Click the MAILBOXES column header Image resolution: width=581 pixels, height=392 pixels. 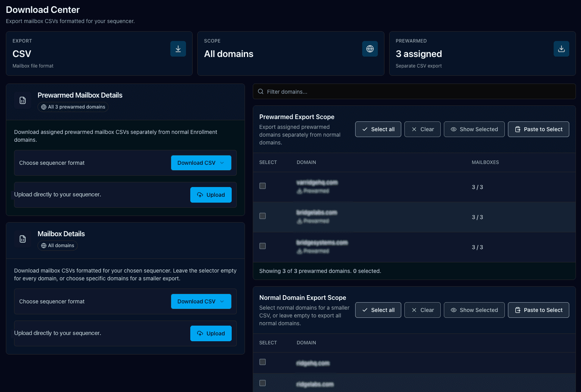pyautogui.click(x=485, y=162)
